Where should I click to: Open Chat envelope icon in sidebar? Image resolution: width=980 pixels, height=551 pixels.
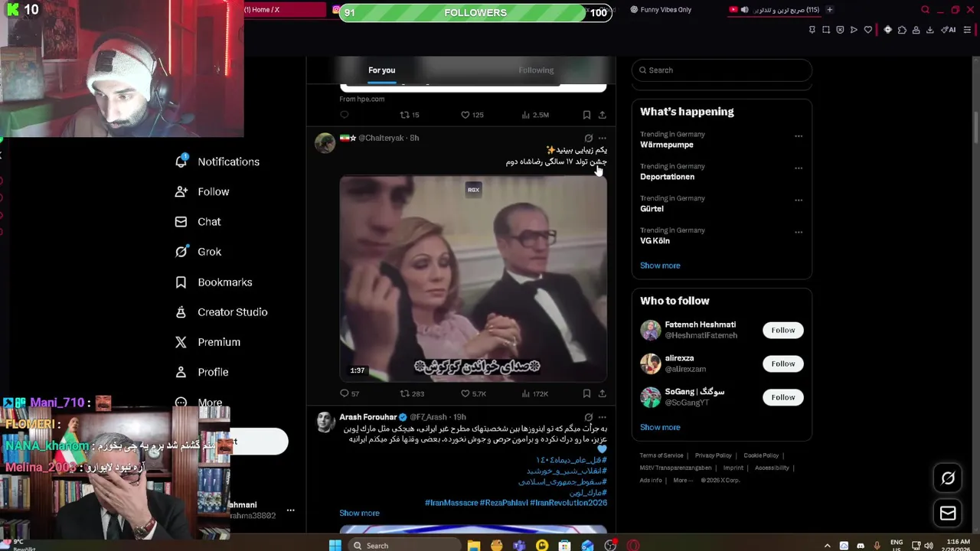click(181, 222)
